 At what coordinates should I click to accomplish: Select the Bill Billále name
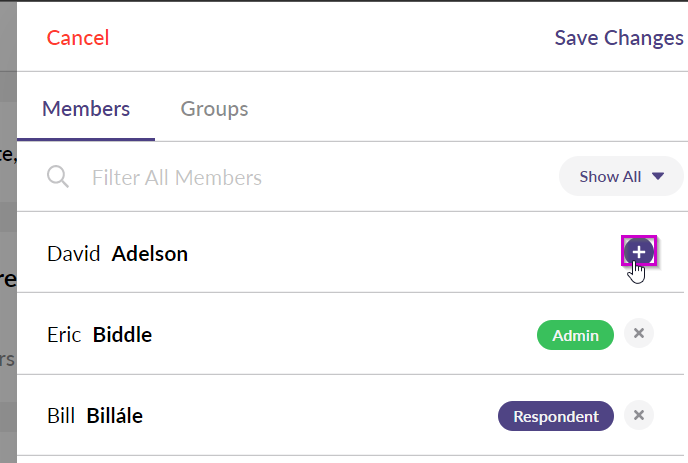(95, 416)
